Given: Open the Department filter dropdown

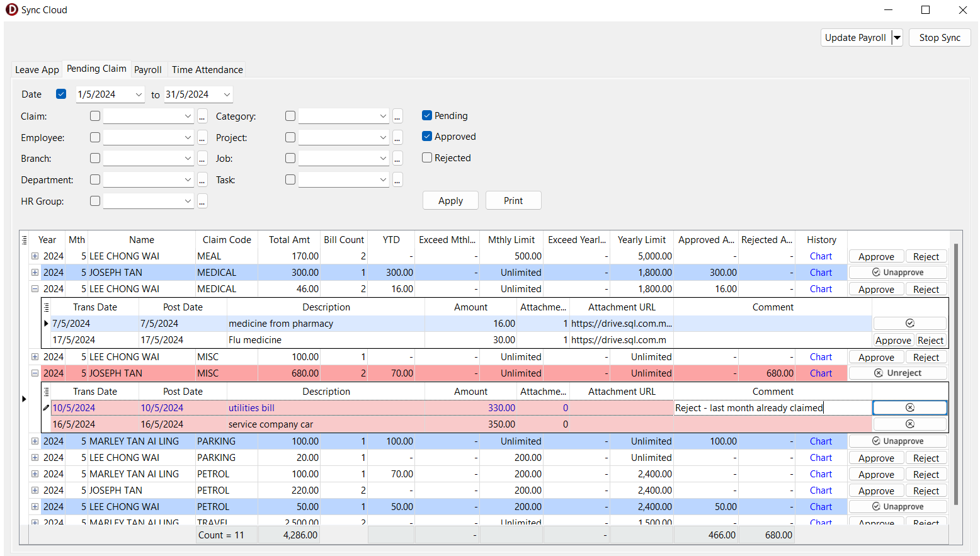Looking at the screenshot, I should 188,180.
